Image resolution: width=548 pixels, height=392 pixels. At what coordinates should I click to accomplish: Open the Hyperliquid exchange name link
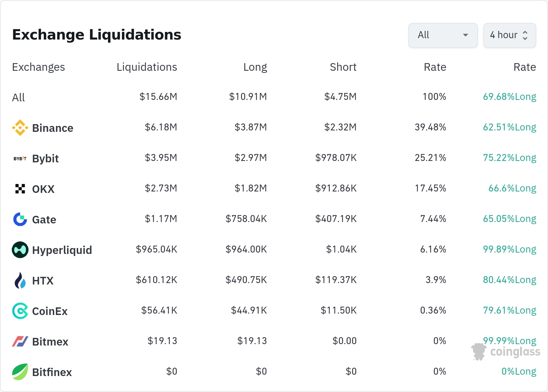(x=62, y=250)
